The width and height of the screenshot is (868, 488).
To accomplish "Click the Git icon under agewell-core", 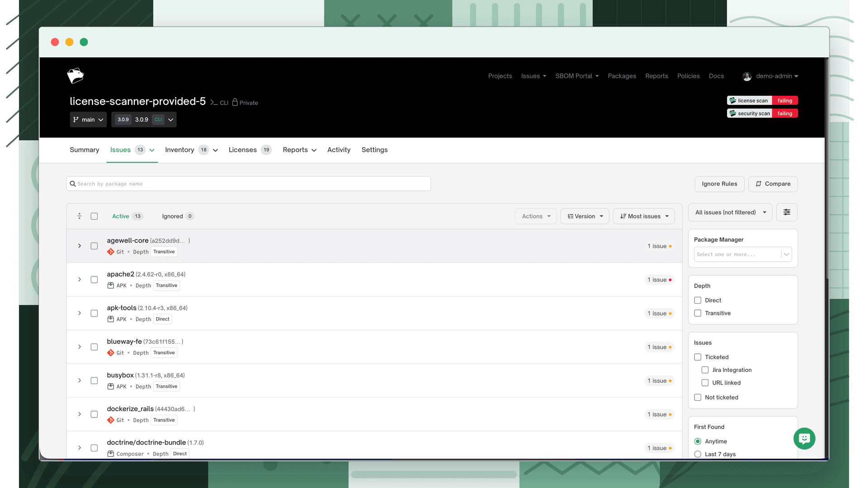I will pyautogui.click(x=111, y=252).
